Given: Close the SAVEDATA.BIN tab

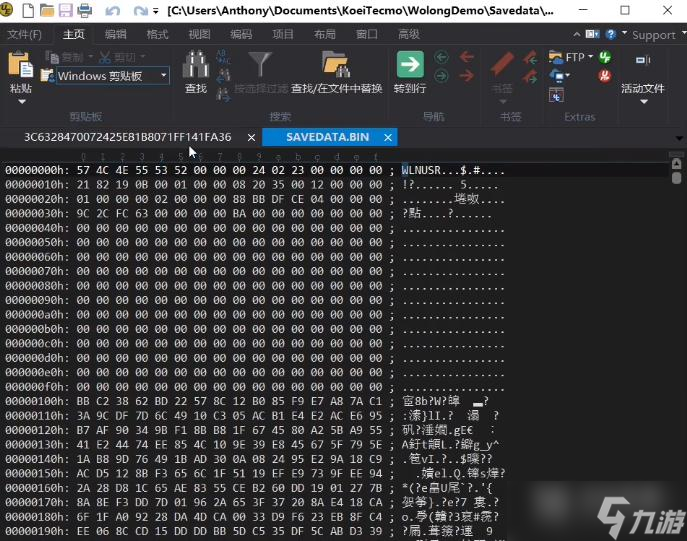Looking at the screenshot, I should [388, 138].
